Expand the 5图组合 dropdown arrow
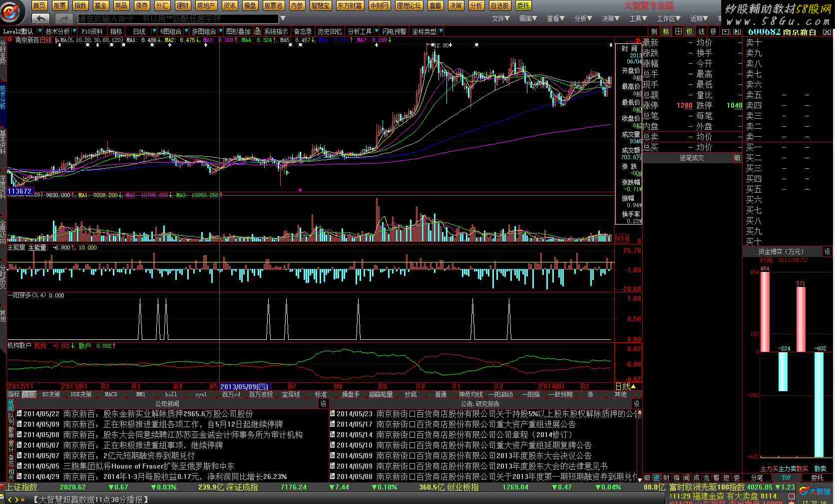Image resolution: width=835 pixels, height=504 pixels. (186, 31)
